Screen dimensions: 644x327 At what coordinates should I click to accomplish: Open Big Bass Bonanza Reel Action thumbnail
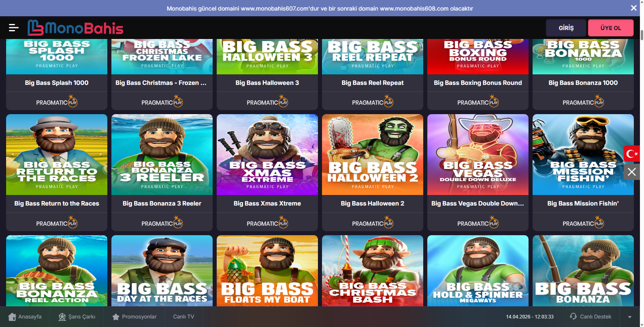click(x=57, y=271)
